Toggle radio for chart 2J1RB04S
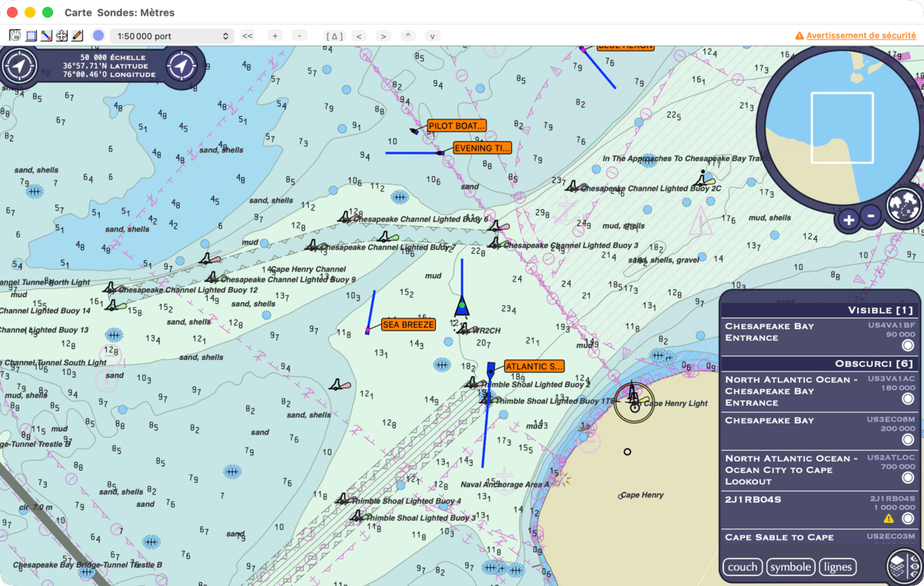The width and height of the screenshot is (924, 586). pyautogui.click(x=908, y=518)
